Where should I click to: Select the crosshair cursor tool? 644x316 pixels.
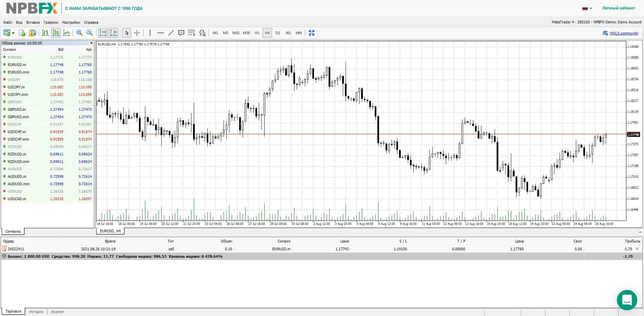137,33
